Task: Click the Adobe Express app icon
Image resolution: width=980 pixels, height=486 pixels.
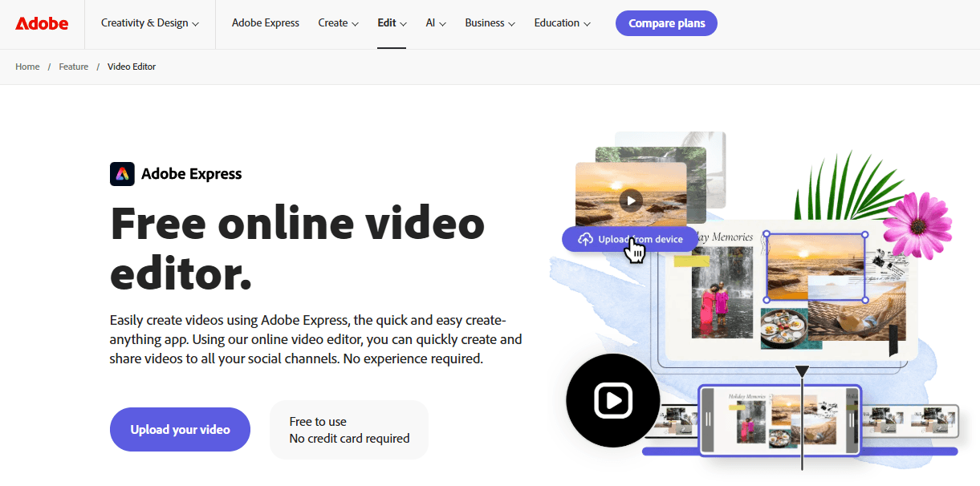Action: (x=122, y=174)
